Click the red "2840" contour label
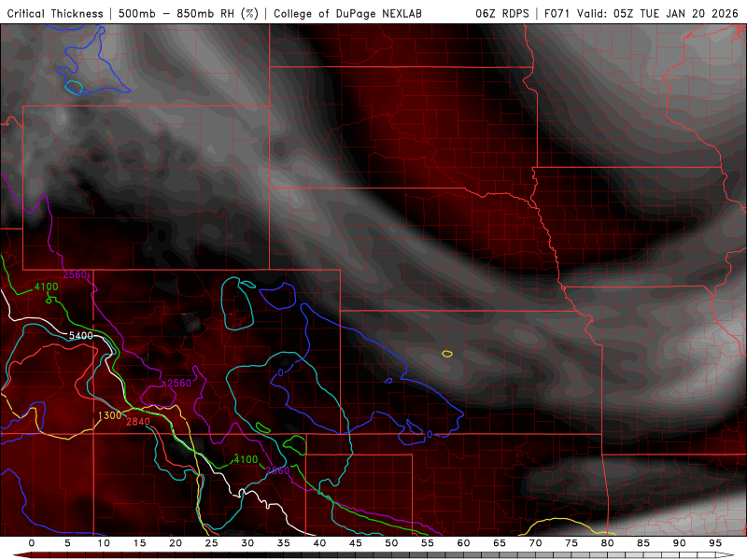 [138, 422]
